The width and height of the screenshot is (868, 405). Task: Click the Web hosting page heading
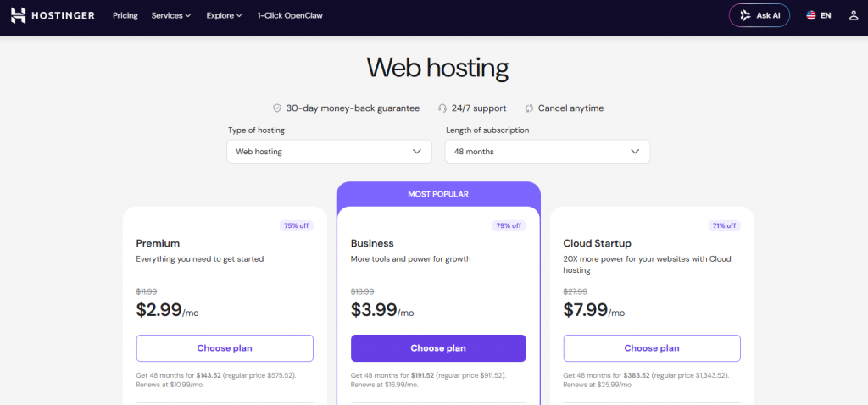(x=438, y=68)
